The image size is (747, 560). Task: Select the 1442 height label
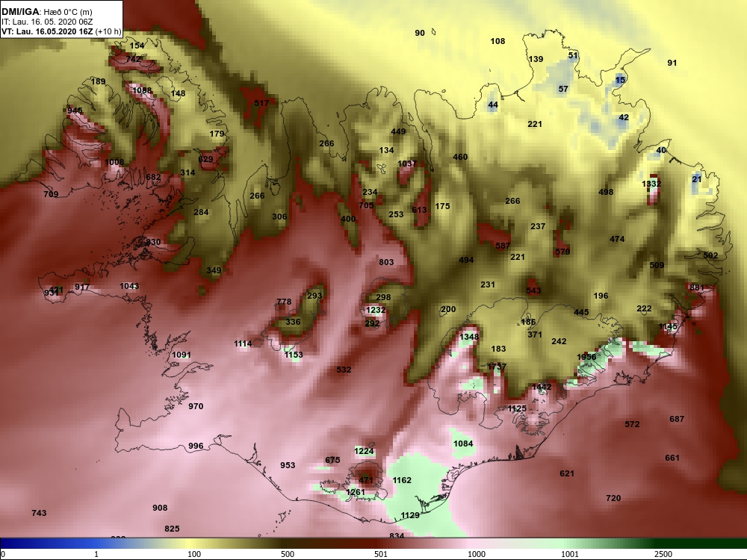(x=542, y=387)
